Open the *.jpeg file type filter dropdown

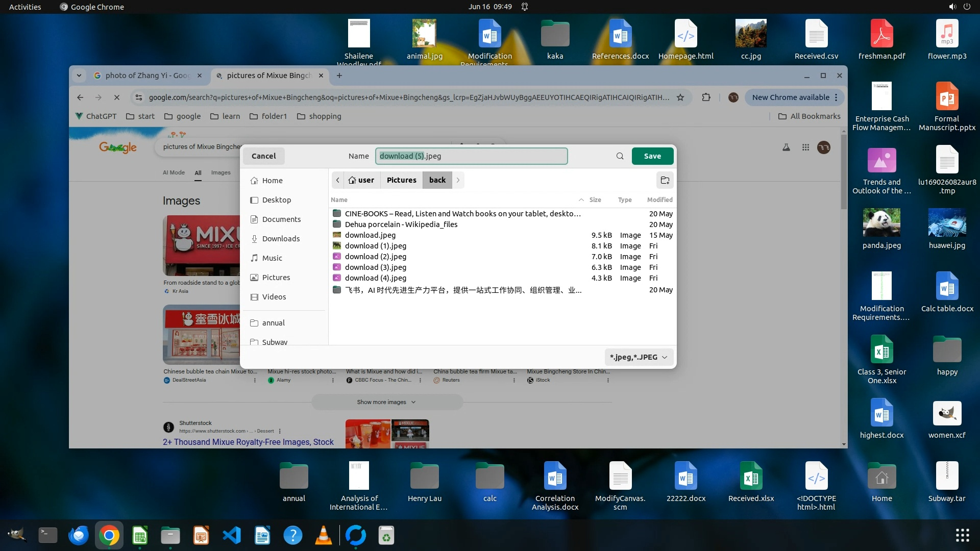[639, 357]
